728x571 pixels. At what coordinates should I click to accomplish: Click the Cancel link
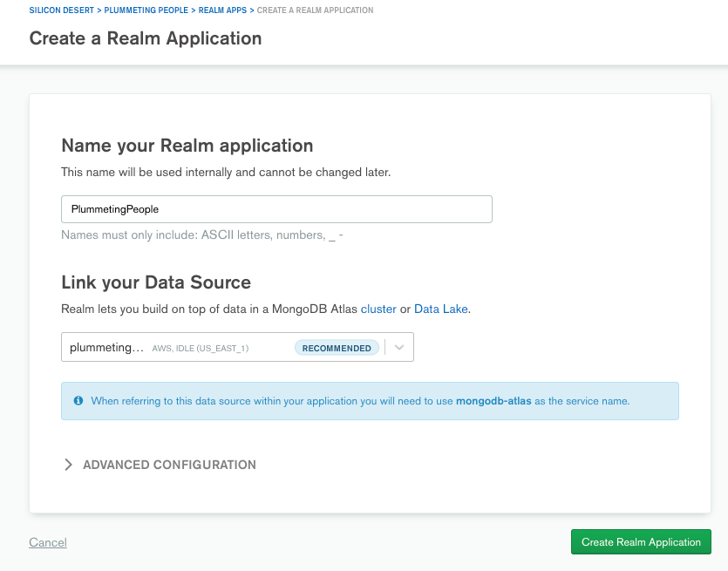[48, 542]
